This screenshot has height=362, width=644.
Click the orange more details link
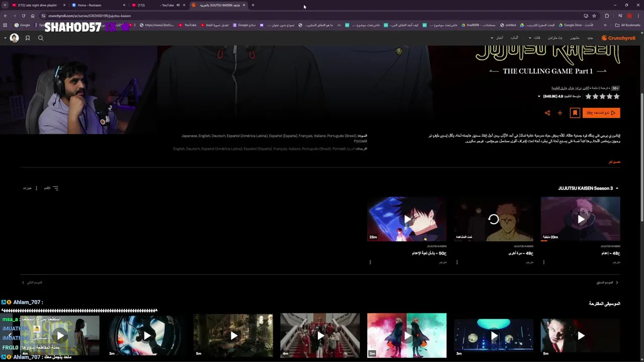(x=614, y=162)
